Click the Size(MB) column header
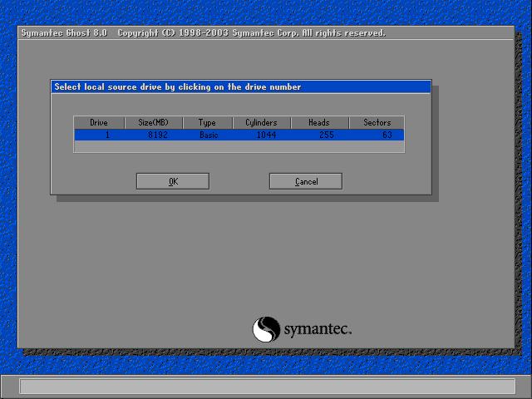 (153, 122)
